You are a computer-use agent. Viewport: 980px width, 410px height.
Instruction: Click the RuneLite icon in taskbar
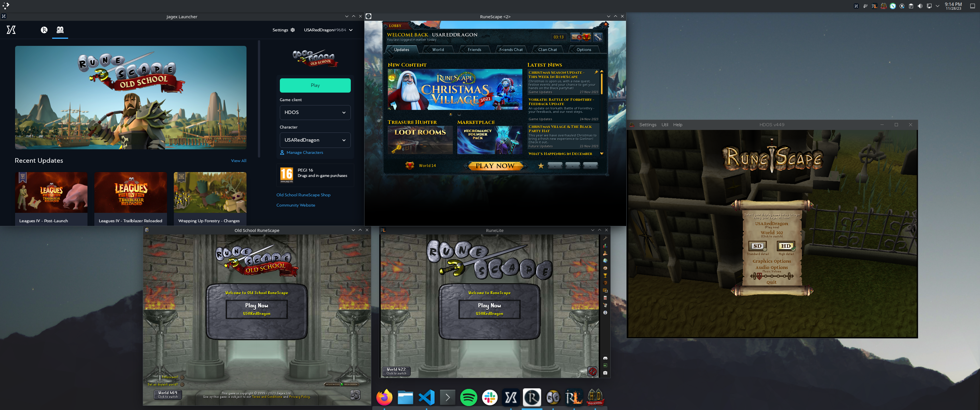pos(573,396)
